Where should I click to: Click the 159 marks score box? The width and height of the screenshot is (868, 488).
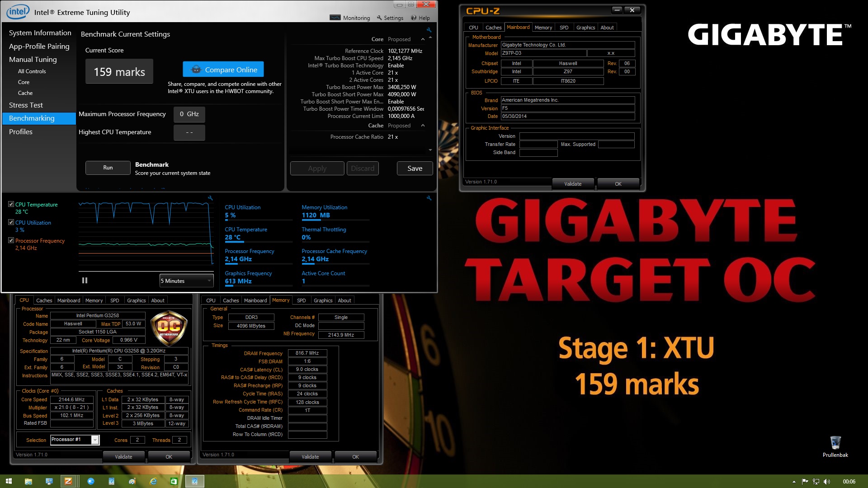119,71
